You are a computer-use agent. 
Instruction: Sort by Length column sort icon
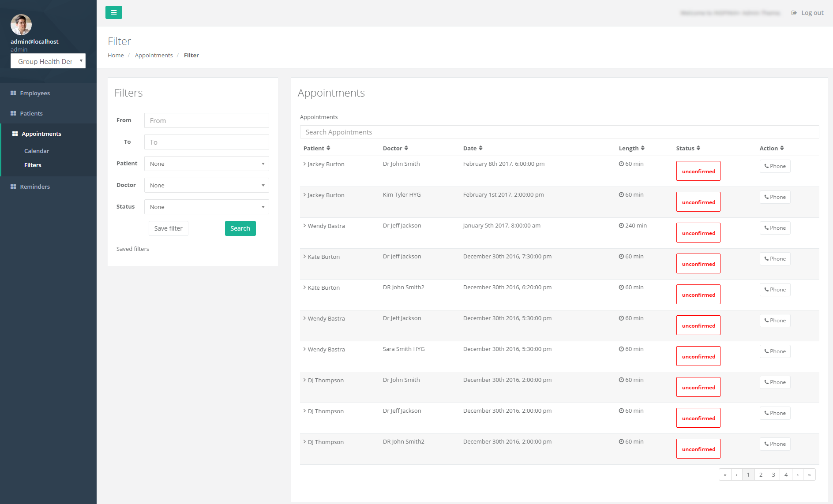point(642,148)
